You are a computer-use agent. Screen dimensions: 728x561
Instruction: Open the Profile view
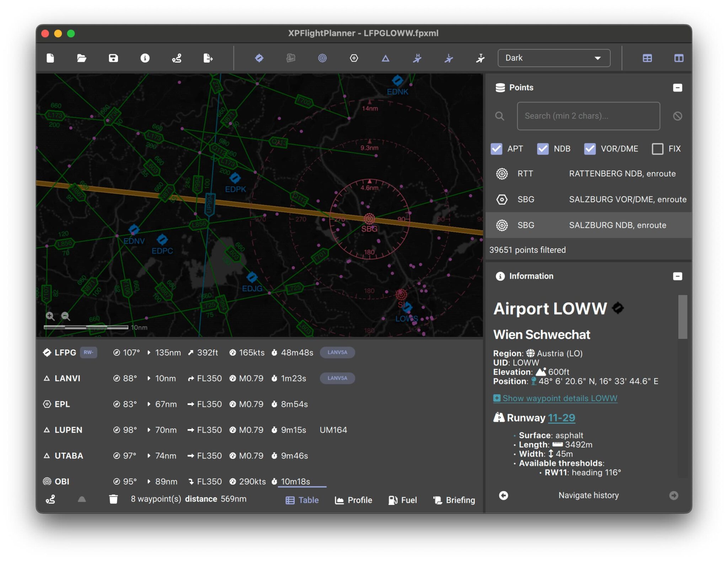353,500
